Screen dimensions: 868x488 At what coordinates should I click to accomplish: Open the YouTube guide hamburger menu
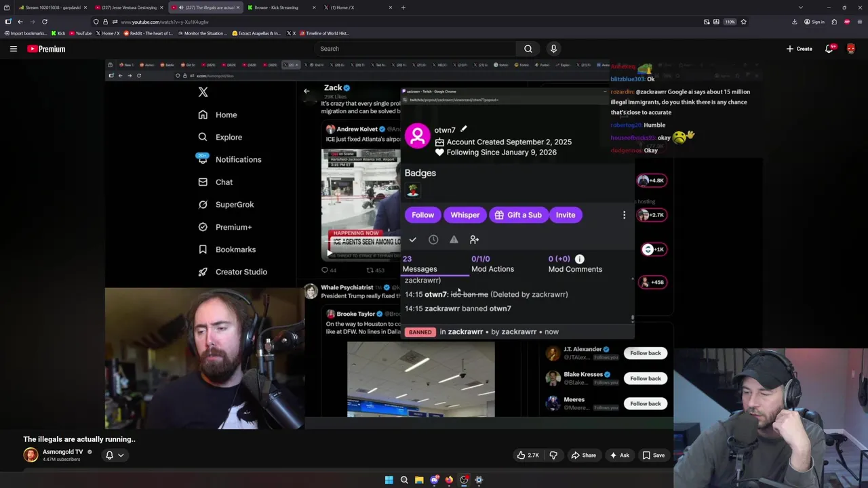[13, 49]
